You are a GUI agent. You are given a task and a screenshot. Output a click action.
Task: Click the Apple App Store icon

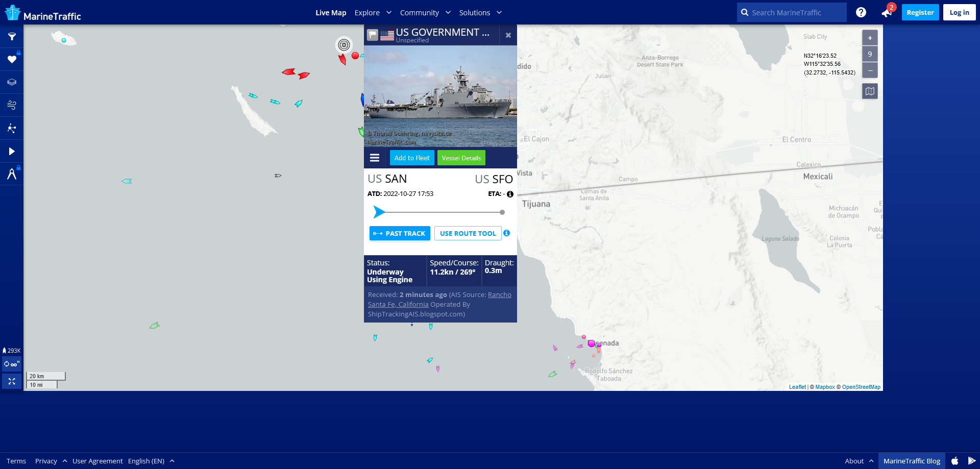(954, 461)
